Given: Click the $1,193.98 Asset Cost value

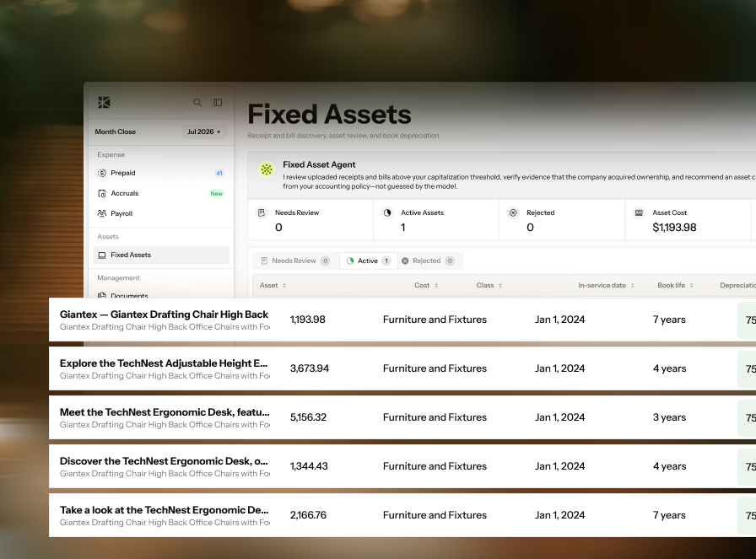Looking at the screenshot, I should [x=674, y=228].
